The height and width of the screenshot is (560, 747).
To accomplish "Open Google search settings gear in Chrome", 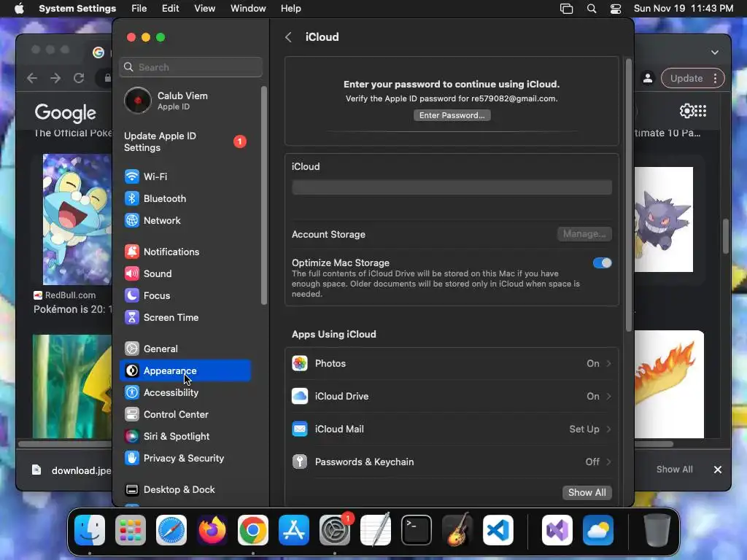I will (686, 111).
